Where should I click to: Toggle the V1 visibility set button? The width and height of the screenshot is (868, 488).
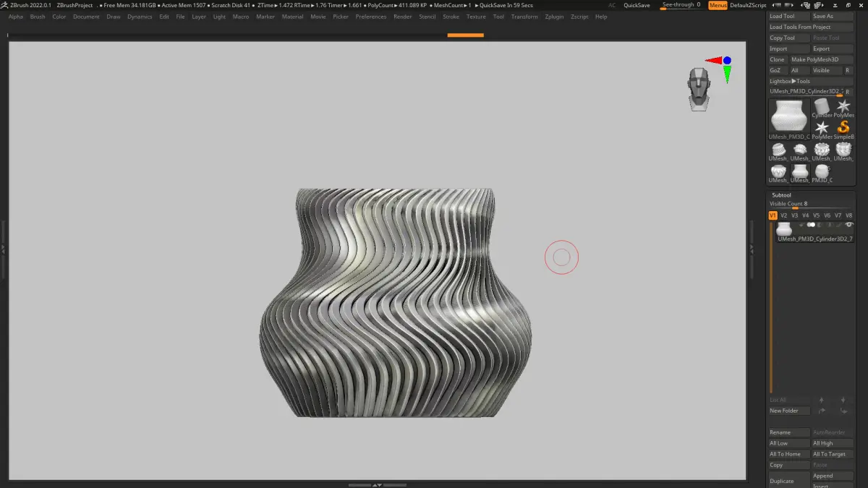click(x=773, y=215)
